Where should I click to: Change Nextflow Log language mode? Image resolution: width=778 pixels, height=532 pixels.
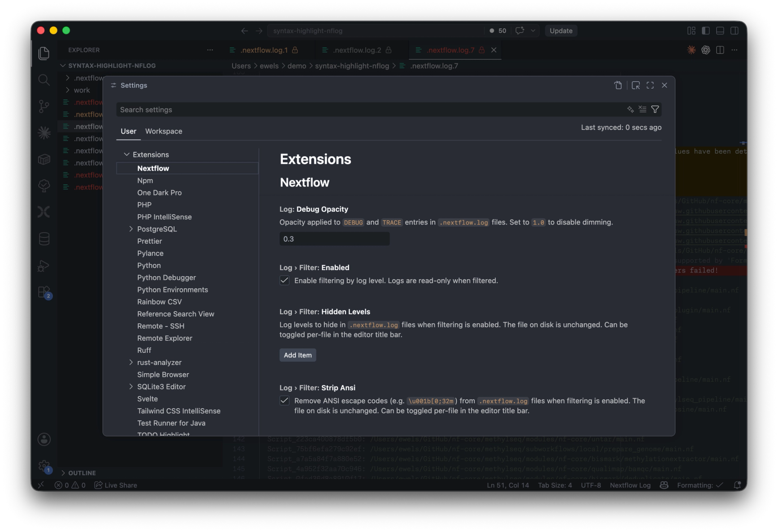coord(630,485)
